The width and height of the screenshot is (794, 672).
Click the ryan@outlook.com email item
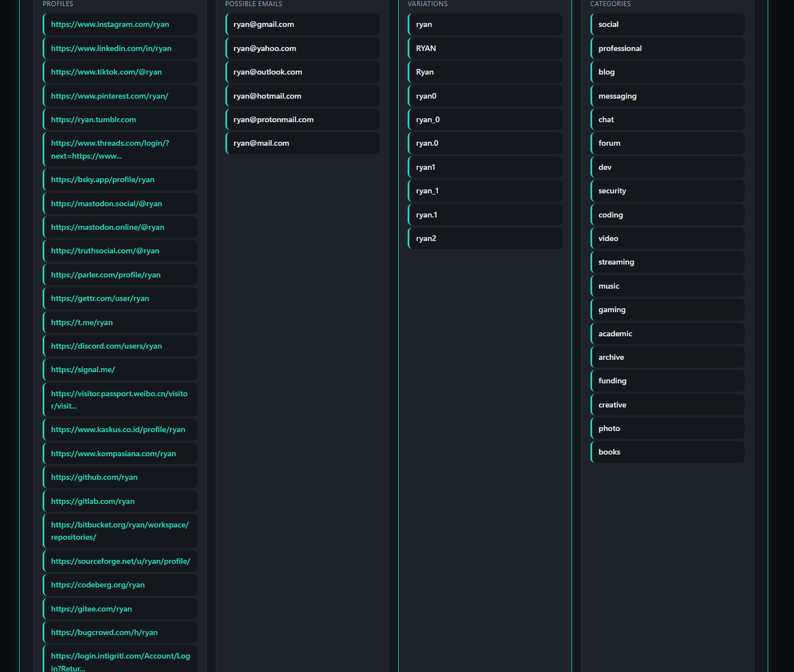267,72
